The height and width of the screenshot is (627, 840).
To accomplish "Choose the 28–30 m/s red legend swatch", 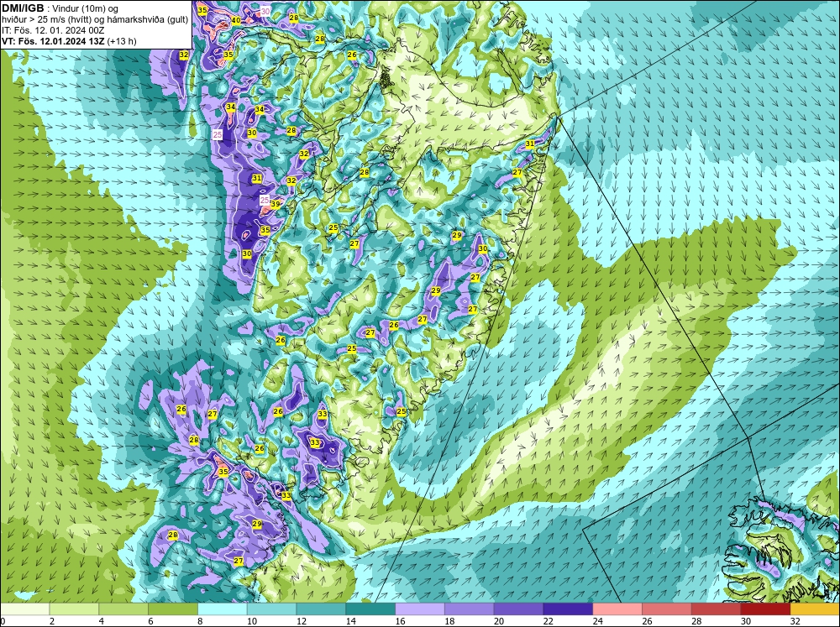I will click(x=717, y=609).
